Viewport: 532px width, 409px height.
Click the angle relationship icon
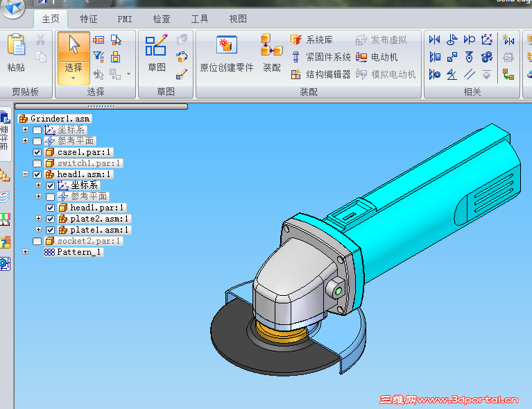click(452, 74)
